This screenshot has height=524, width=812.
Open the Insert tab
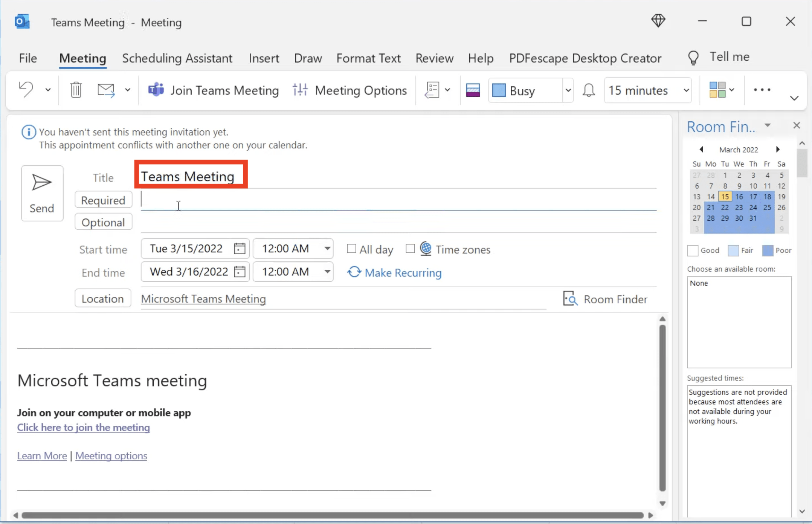264,58
